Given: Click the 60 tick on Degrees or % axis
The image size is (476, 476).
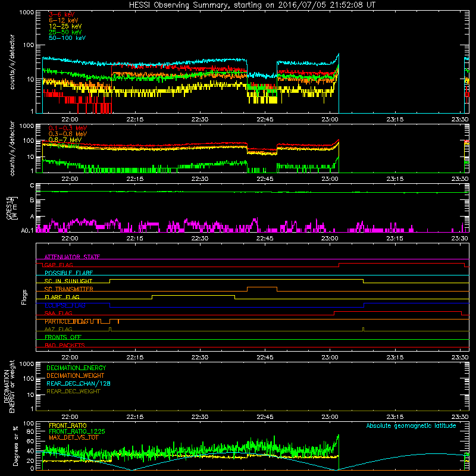Looking at the screenshot, I should [30, 441].
